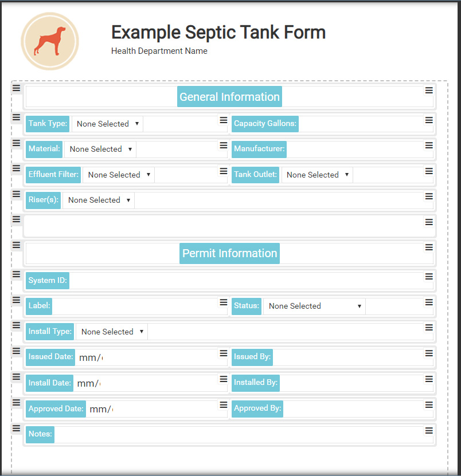Click row handle left of System ID

pyautogui.click(x=17, y=274)
